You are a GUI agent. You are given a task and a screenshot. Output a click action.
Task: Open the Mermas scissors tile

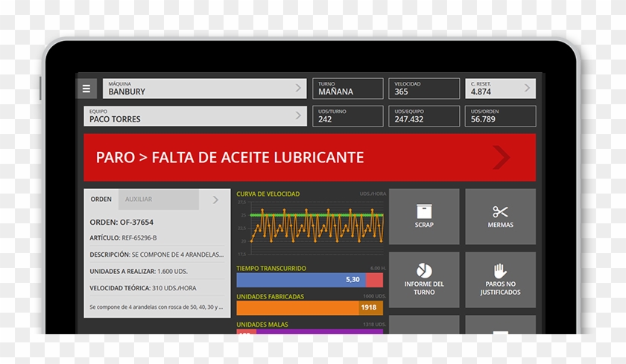click(500, 217)
